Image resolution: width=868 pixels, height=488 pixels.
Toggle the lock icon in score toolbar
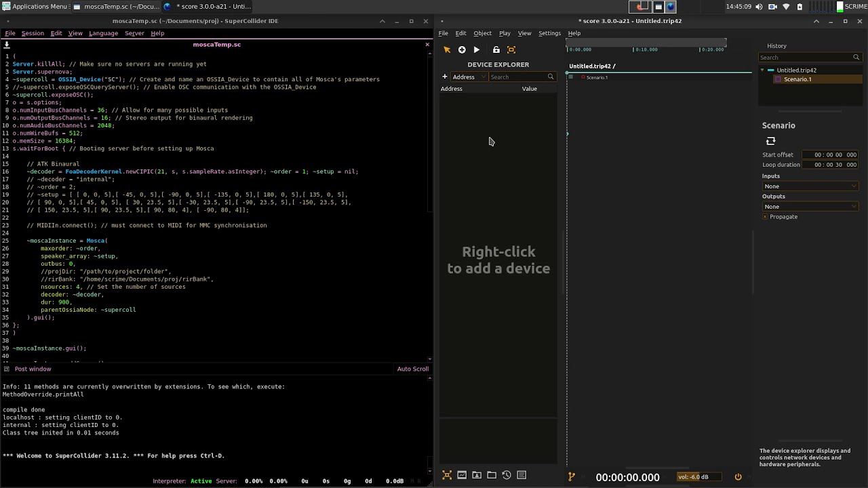tap(496, 49)
